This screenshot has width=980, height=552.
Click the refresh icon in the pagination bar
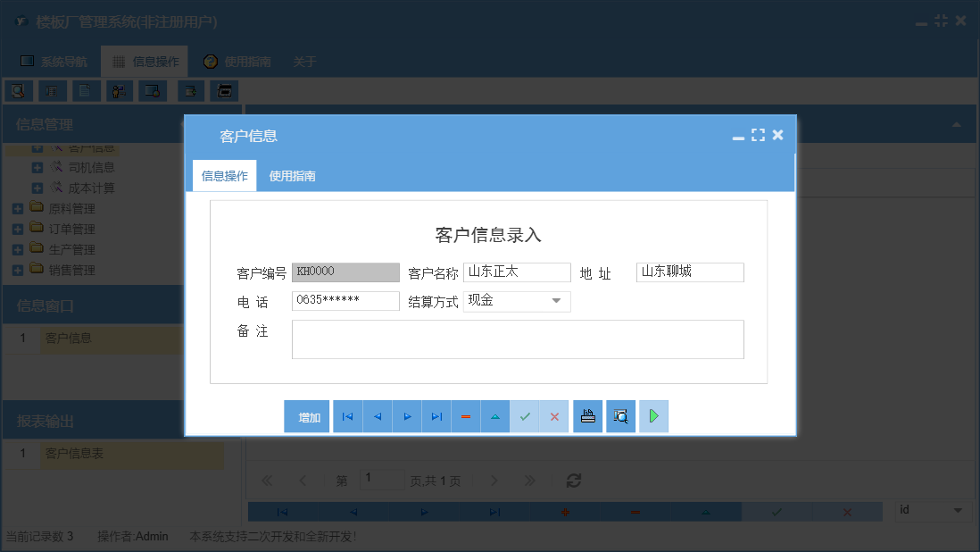point(574,481)
